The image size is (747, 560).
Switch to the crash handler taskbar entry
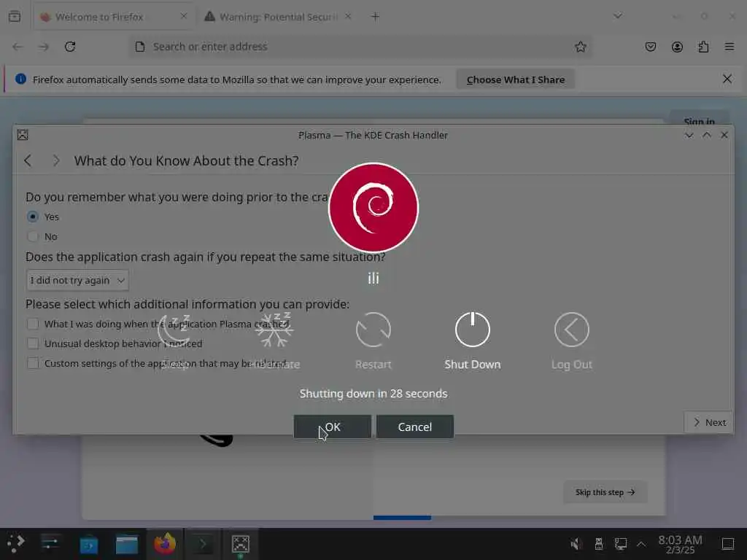241,544
